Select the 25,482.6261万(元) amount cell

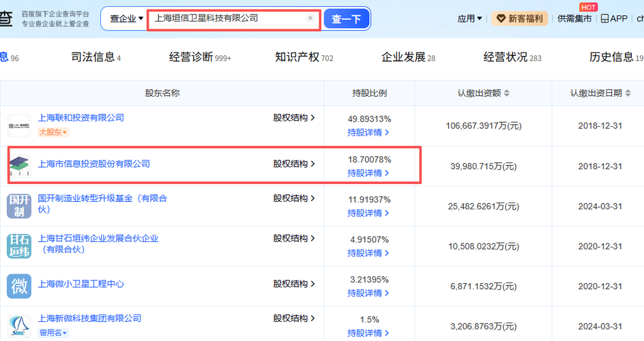pos(484,207)
